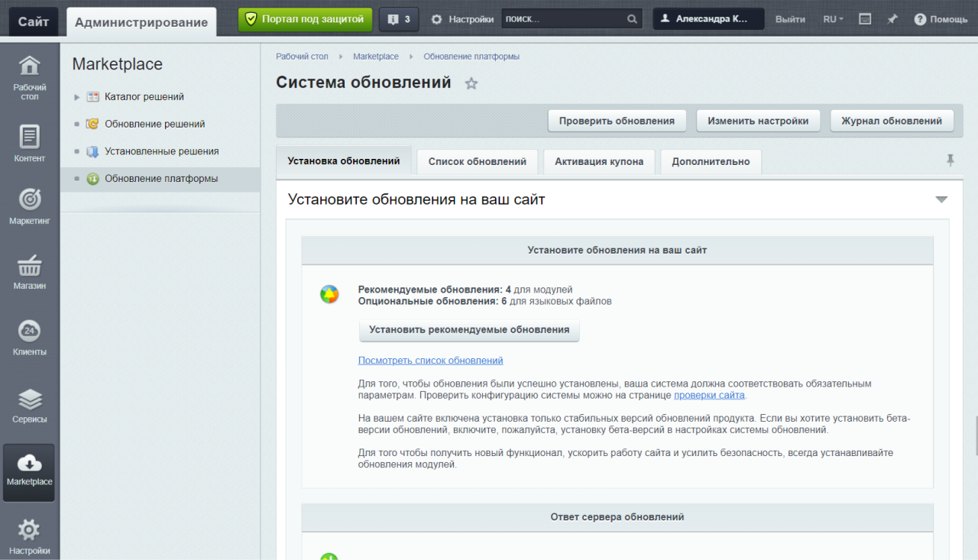
Task: Click Установить рекомендуемые обновления button
Action: click(x=469, y=330)
